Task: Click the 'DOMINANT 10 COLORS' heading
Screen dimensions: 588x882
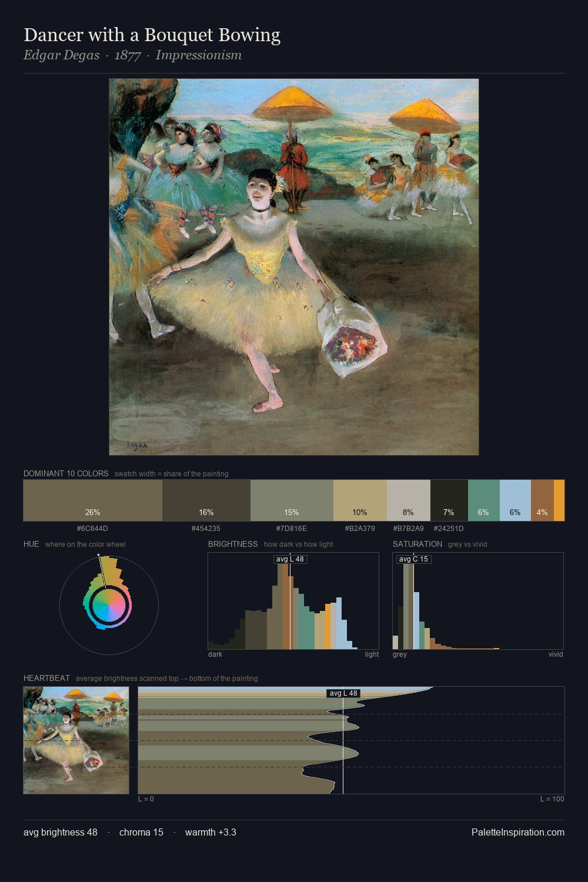Action: 66,473
